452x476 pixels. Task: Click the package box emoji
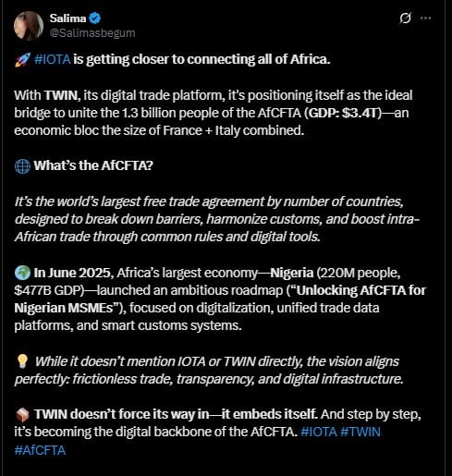pyautogui.click(x=22, y=414)
